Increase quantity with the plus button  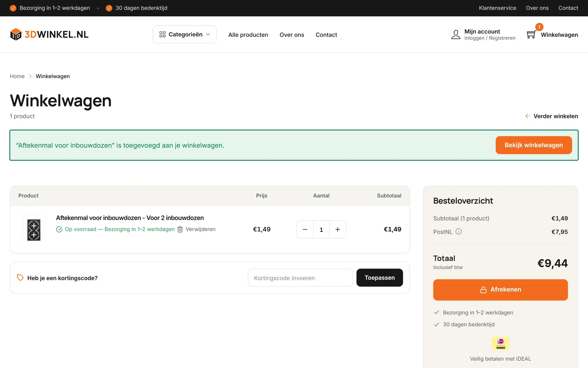[x=338, y=229]
